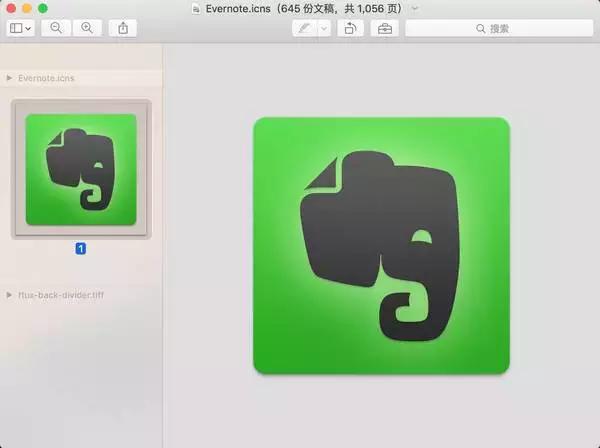
Task: Select the Evernote.icns sidebar item
Action: (46, 78)
